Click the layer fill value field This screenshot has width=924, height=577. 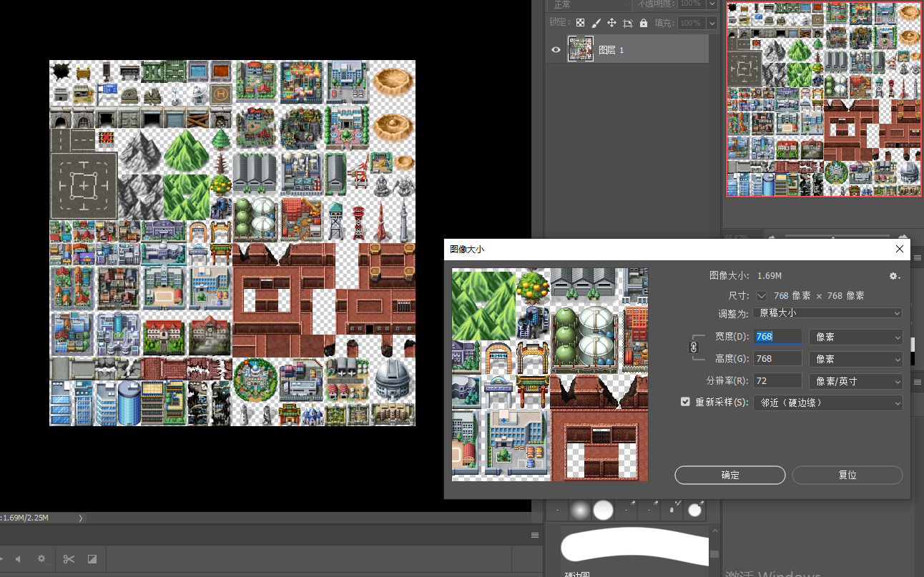tap(692, 23)
